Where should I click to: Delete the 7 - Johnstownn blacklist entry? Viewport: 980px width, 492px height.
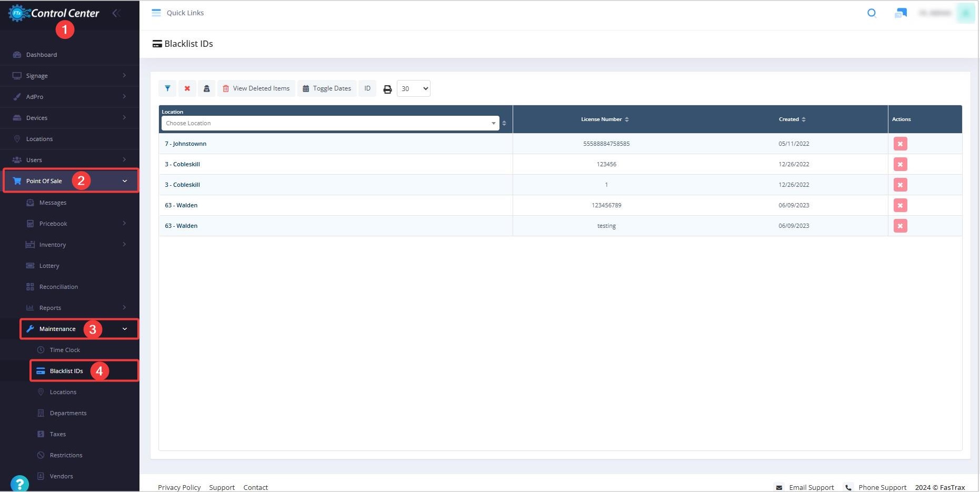click(900, 144)
